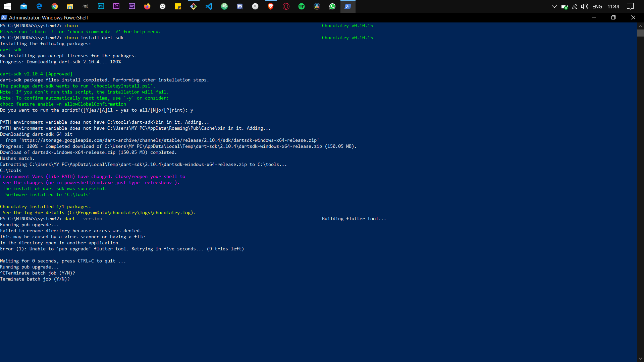Open the Windows Start menu

point(7,6)
